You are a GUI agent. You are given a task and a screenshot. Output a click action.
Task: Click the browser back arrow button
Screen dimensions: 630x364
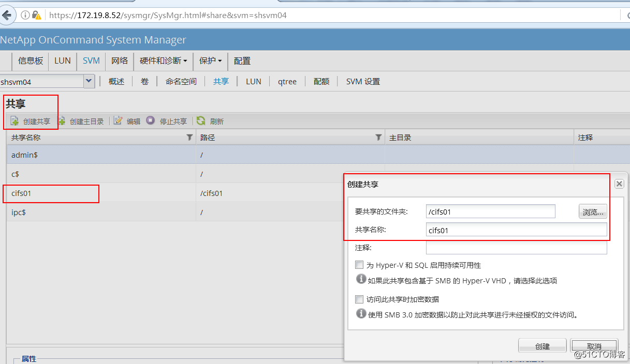[7, 15]
